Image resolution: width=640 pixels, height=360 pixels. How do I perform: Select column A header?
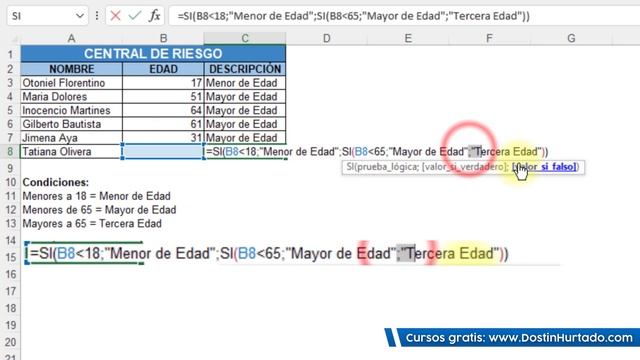coord(71,38)
